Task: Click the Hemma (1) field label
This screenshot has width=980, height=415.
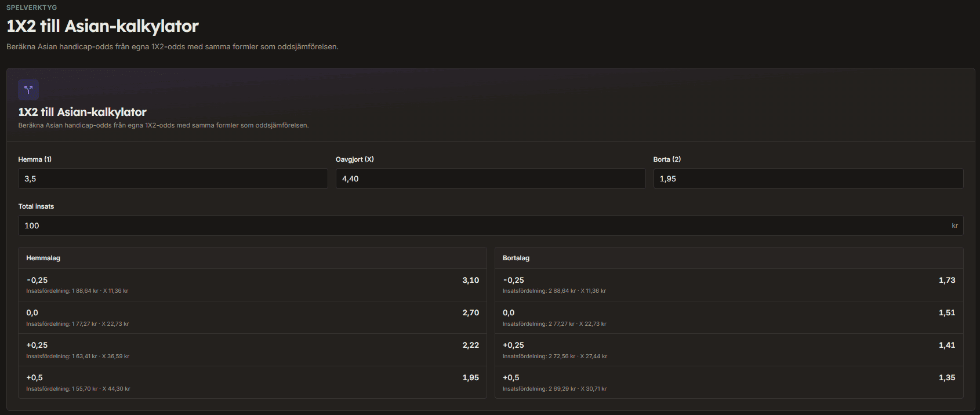Action: click(x=35, y=159)
